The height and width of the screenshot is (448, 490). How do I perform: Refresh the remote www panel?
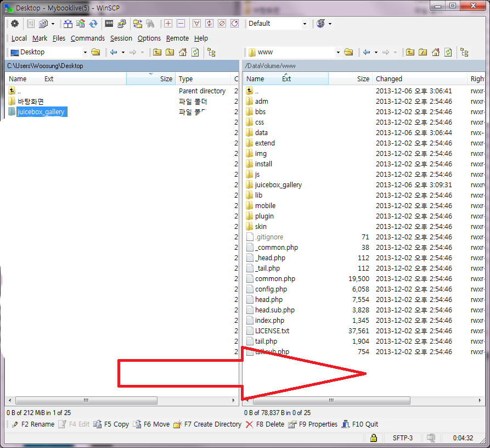click(x=448, y=52)
